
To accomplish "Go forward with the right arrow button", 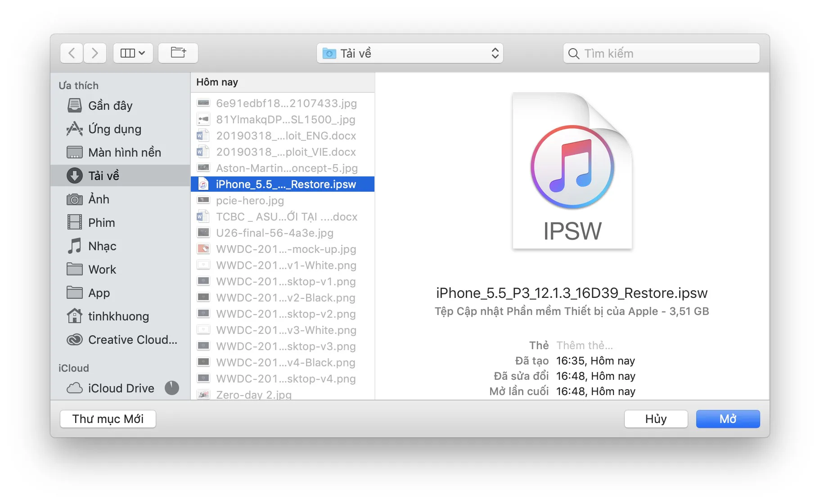I will [95, 53].
